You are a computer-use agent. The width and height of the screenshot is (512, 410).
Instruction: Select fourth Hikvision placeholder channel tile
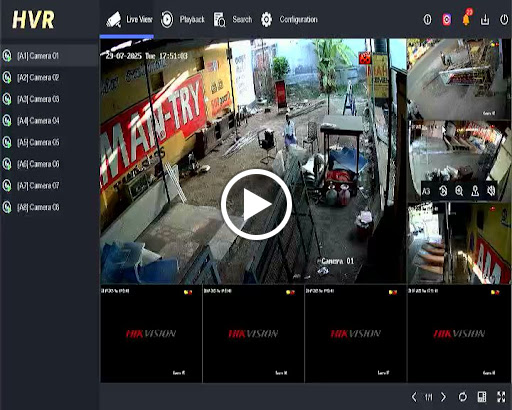[x=459, y=334]
